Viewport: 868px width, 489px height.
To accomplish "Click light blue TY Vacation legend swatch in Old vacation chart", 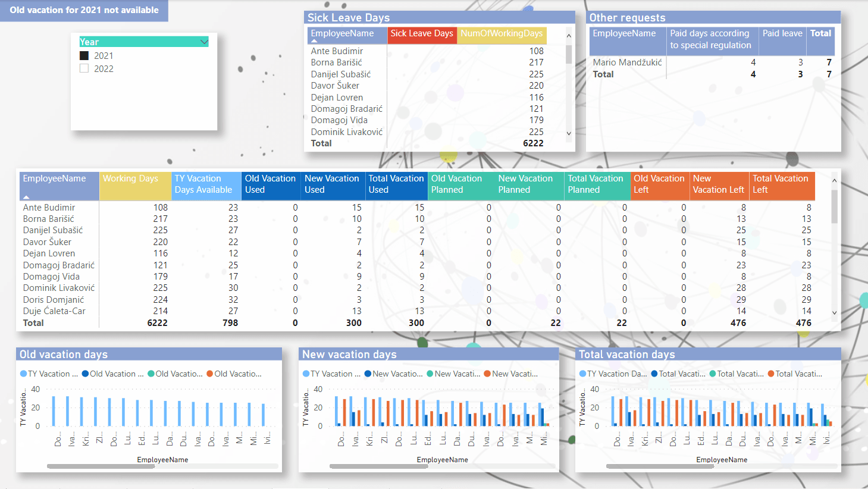I will click(x=24, y=374).
